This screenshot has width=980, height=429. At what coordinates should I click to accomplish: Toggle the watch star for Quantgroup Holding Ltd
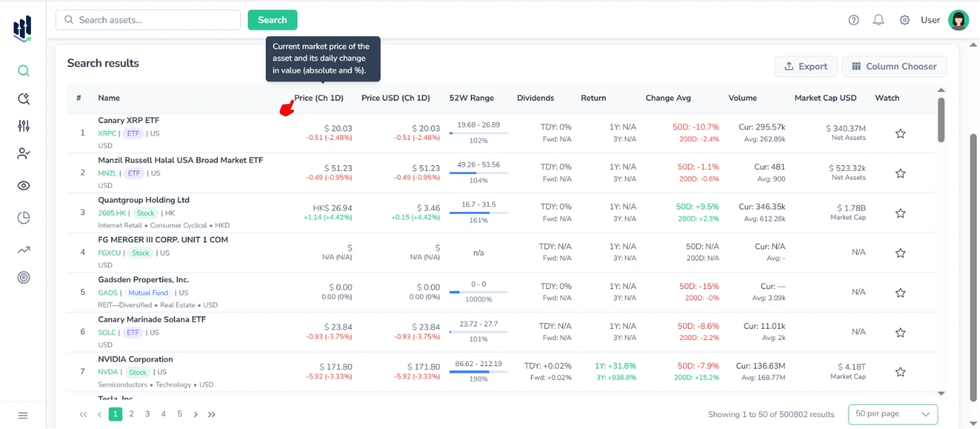point(900,212)
